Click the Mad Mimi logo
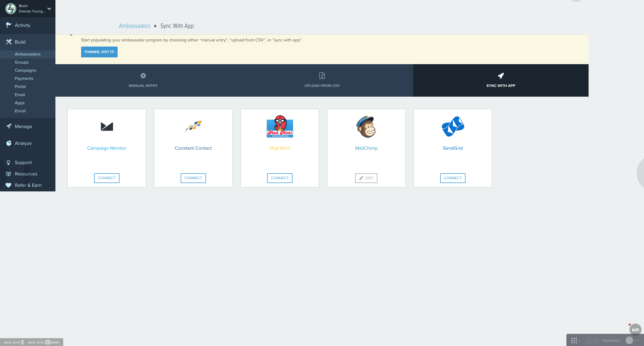Screen dimensions: 644x346 point(280,126)
